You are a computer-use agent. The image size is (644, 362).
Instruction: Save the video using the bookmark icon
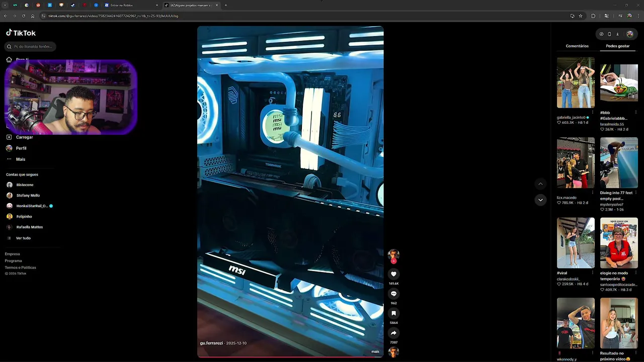(393, 313)
